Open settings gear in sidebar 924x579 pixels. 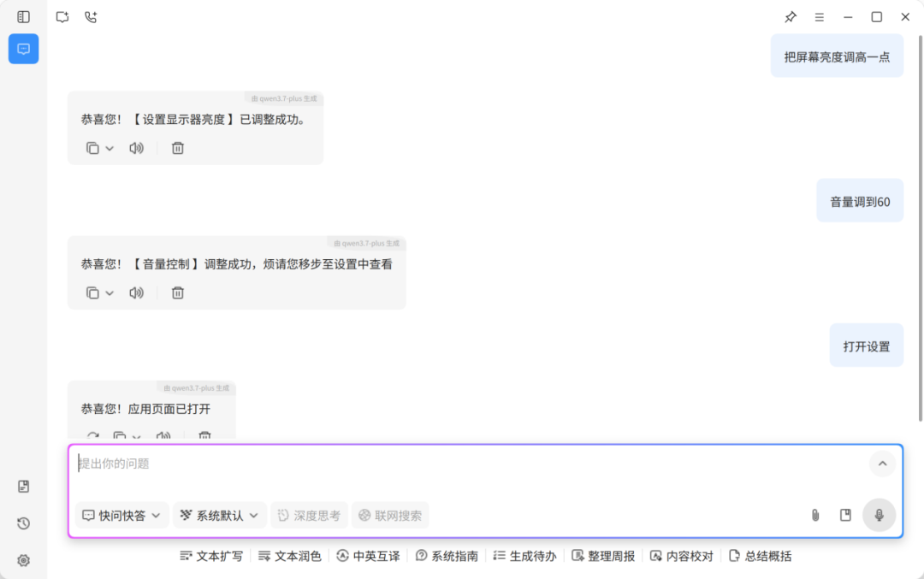24,561
